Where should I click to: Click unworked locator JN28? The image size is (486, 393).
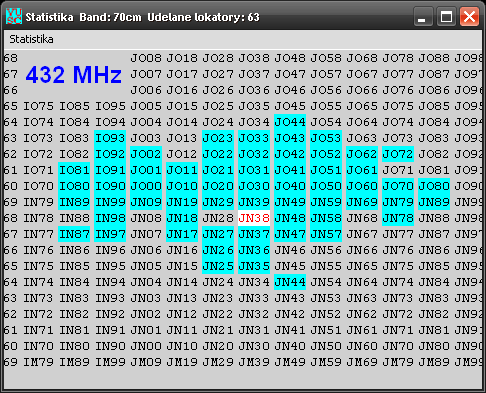(x=218, y=218)
